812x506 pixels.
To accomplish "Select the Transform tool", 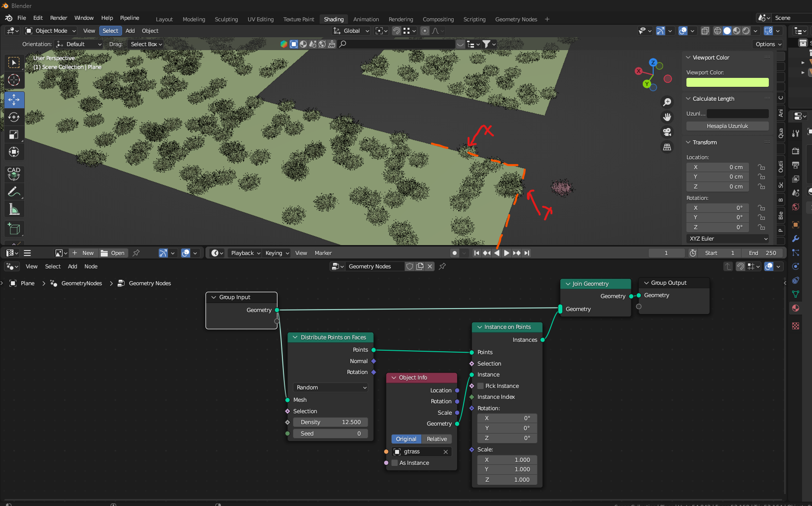I will pyautogui.click(x=14, y=152).
